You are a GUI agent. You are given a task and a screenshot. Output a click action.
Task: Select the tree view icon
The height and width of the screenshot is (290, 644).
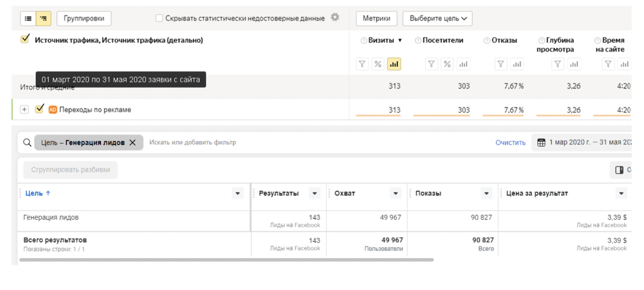tap(44, 18)
